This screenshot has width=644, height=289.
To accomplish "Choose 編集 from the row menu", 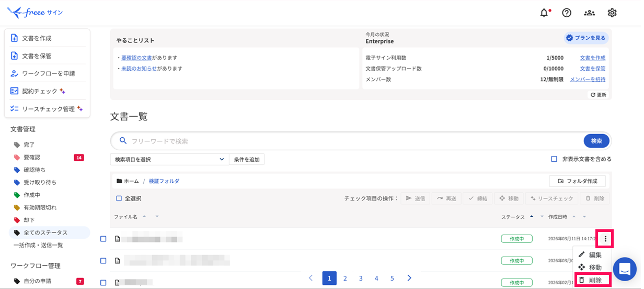I will click(x=592, y=255).
